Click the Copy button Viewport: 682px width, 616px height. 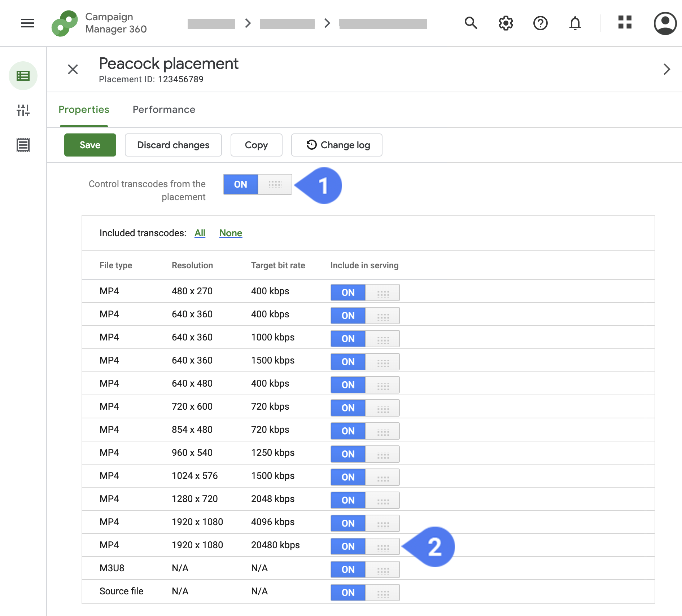(257, 145)
